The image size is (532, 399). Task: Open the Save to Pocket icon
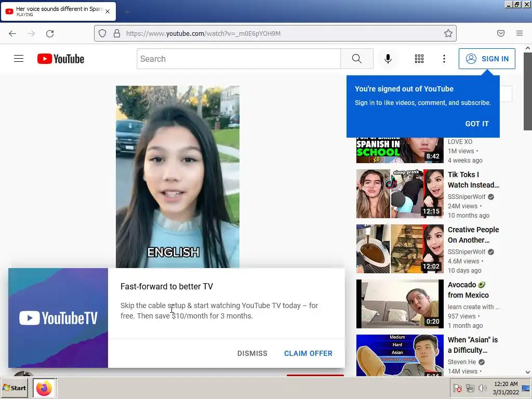point(501,33)
